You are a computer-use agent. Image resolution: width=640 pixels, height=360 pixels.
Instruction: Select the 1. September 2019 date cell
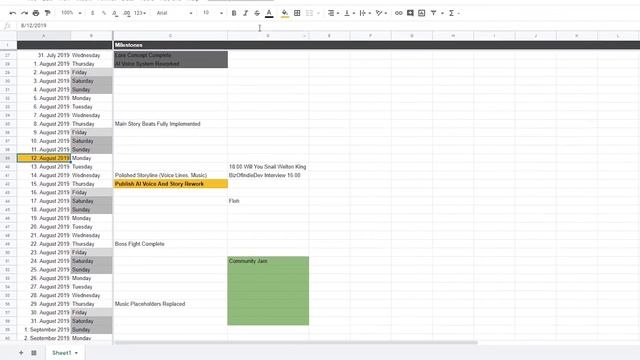click(x=44, y=329)
